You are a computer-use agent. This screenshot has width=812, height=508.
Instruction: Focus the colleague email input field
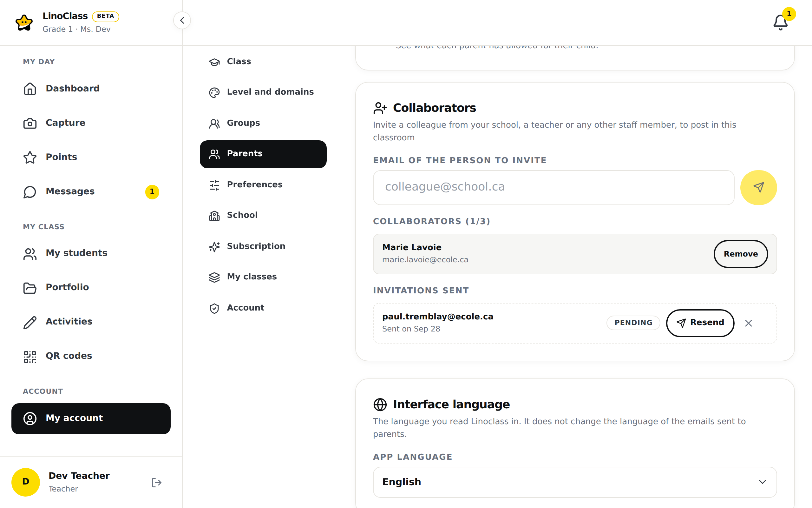click(x=553, y=187)
